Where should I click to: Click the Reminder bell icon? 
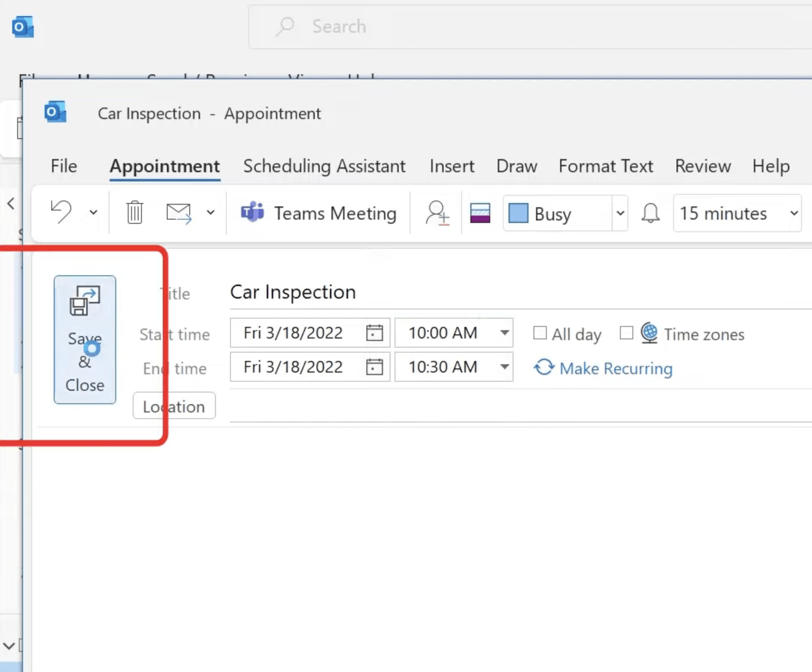click(650, 213)
